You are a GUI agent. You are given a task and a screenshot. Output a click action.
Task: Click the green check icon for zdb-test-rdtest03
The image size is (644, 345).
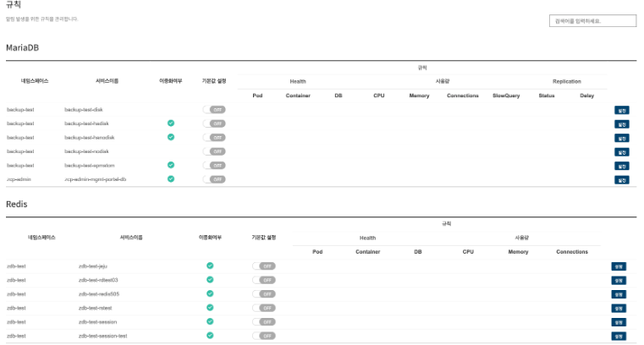pyautogui.click(x=210, y=280)
